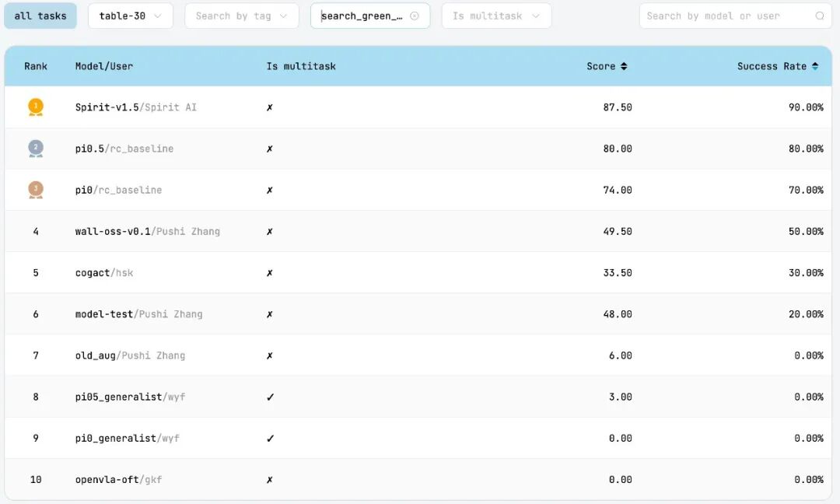Image resolution: width=840 pixels, height=504 pixels.
Task: Click the Score column sort arrows
Action: 624,66
